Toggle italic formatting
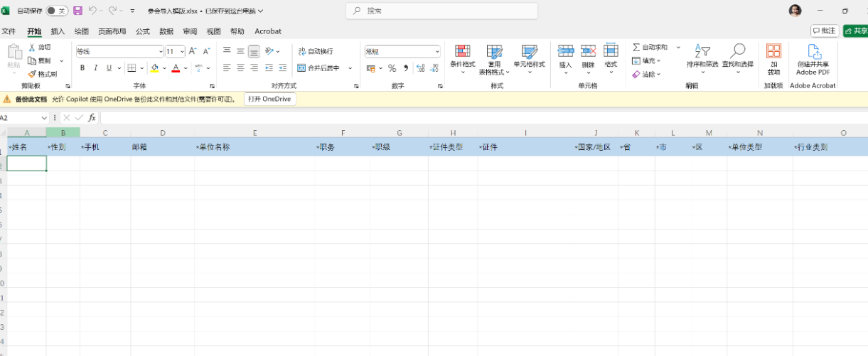This screenshot has height=356, width=868. 96,68
